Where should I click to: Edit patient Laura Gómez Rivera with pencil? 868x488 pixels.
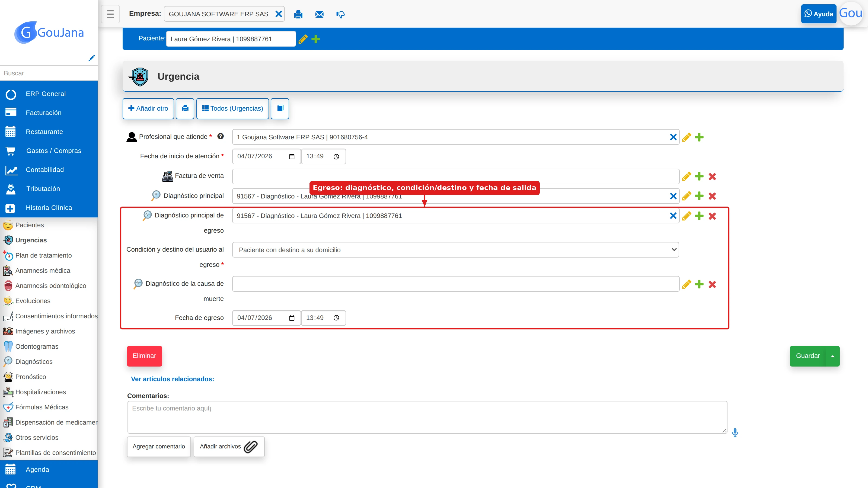coord(303,39)
